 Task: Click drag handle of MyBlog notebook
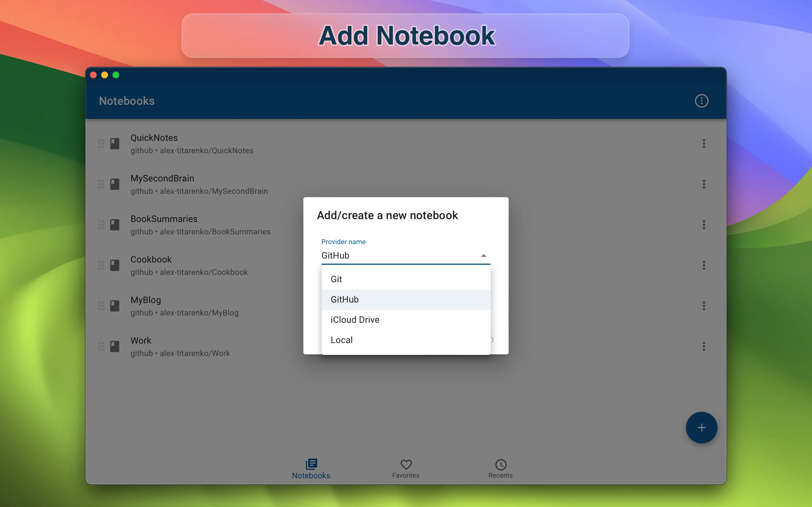(101, 306)
